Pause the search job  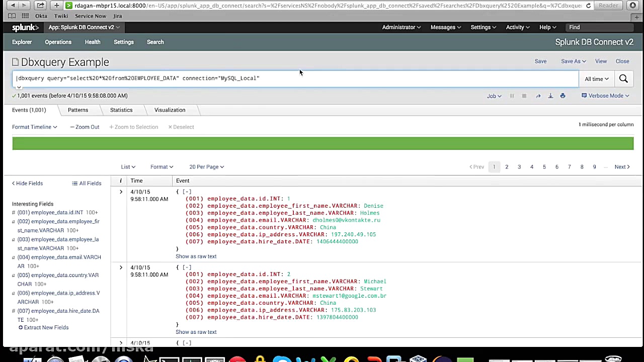pos(512,96)
